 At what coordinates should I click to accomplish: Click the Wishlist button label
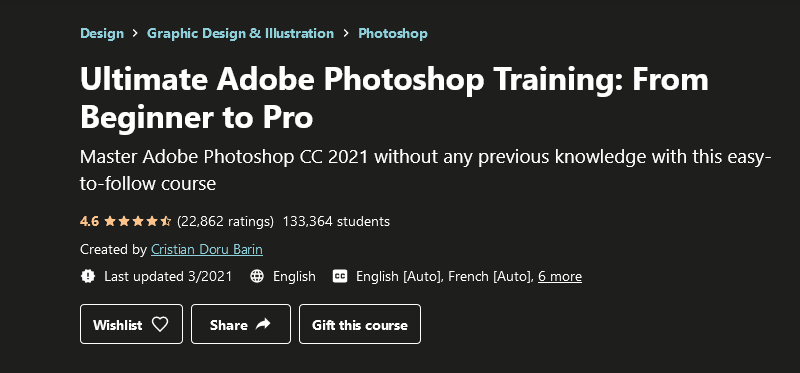click(117, 325)
